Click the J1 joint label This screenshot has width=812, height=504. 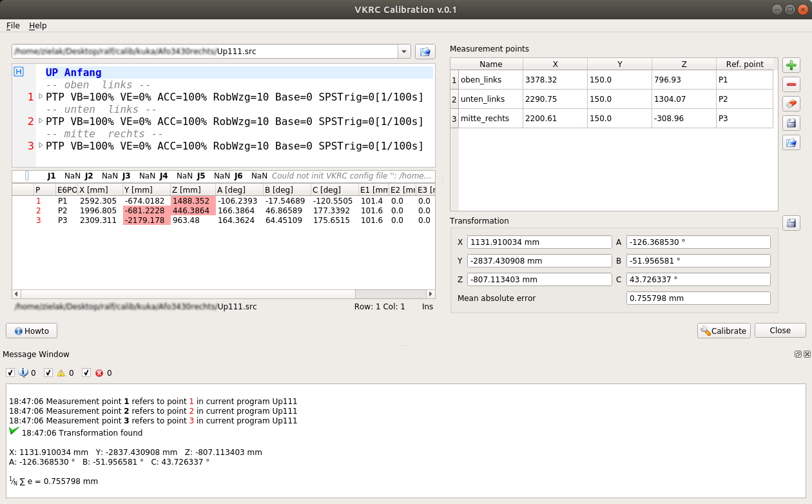point(52,176)
